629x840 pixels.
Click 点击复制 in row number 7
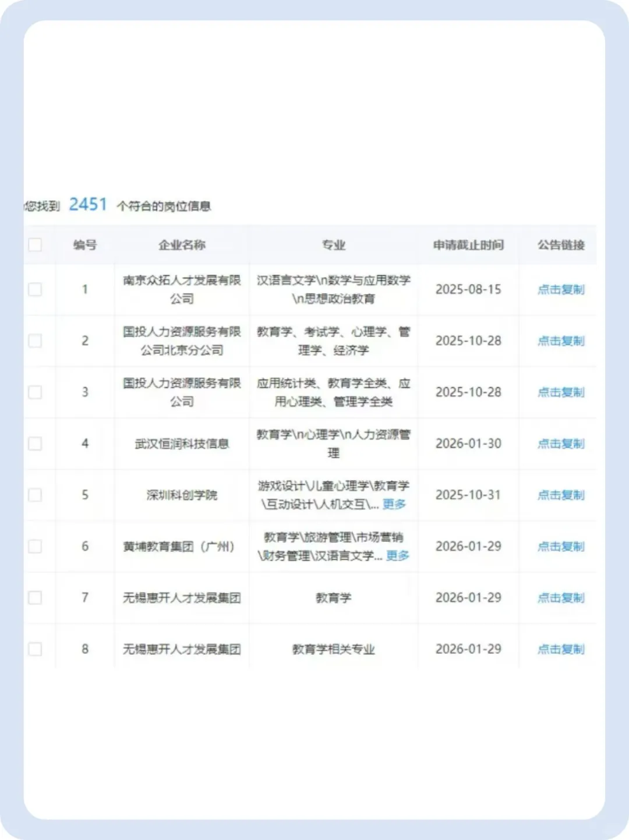coord(560,598)
